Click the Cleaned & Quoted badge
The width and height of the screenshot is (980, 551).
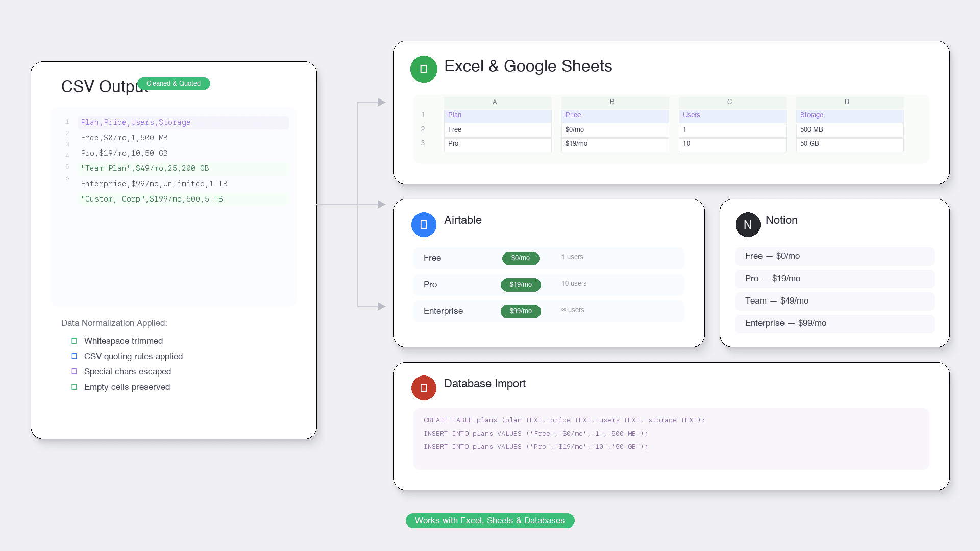click(174, 83)
